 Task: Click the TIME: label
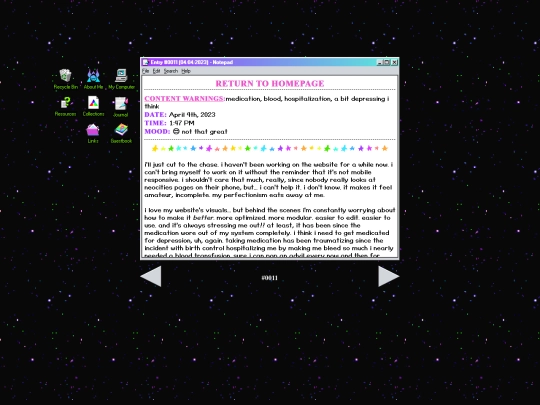point(155,123)
